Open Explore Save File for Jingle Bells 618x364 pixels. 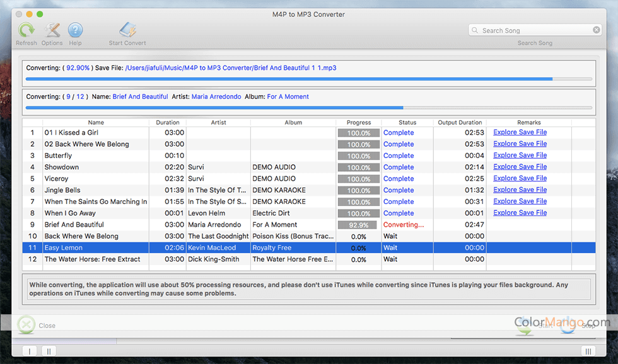(520, 190)
